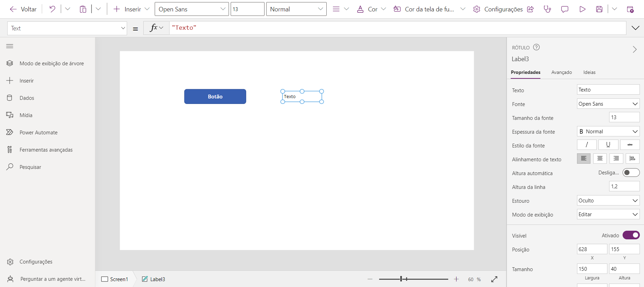
Task: Click the font size field showing 13 in toolbar
Action: coord(247,9)
